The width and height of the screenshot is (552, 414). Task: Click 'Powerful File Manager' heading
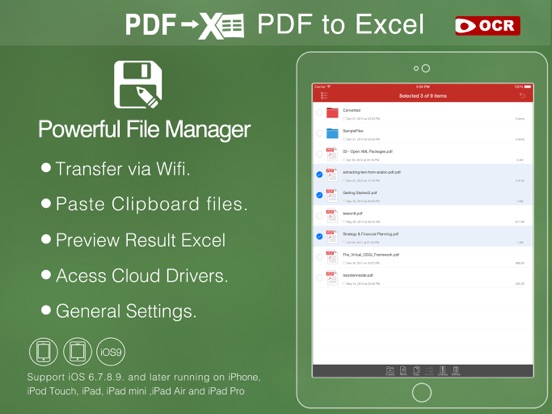(144, 130)
